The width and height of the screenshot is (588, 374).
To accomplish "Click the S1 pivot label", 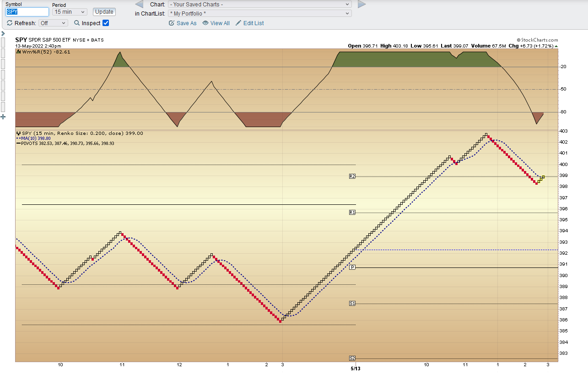I will [x=352, y=303].
